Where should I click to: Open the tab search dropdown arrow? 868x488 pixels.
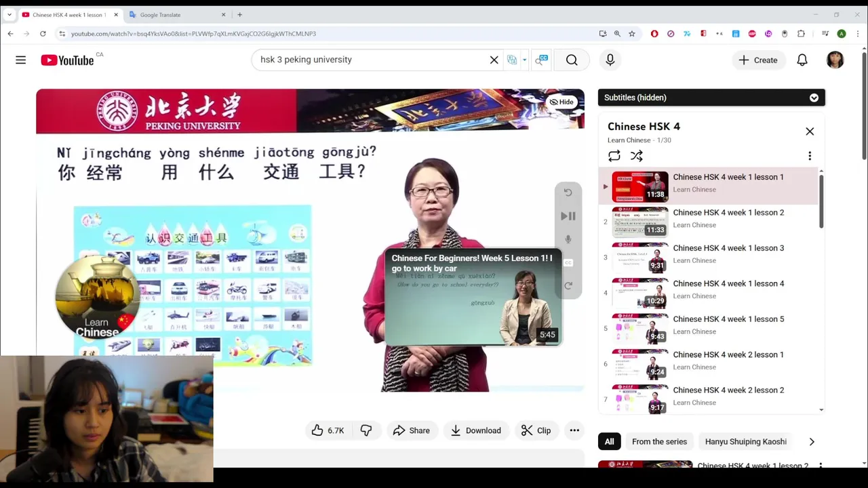tap(9, 15)
